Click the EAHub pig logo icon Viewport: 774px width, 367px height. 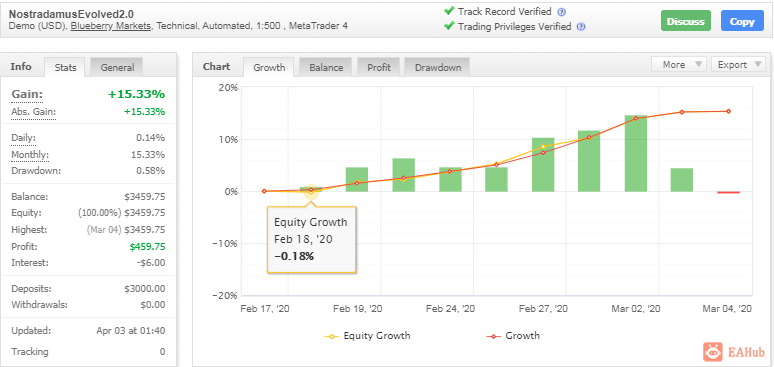713,352
